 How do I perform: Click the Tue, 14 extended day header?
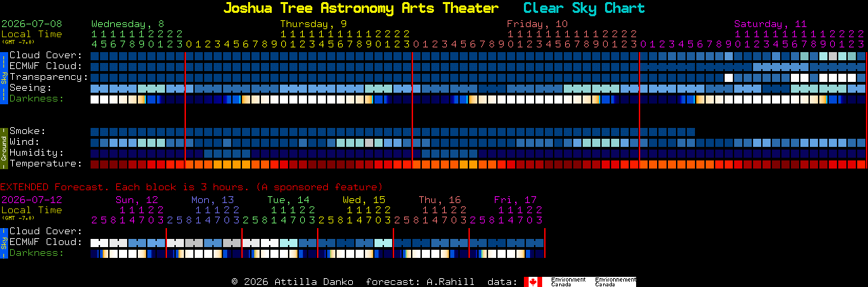289,200
